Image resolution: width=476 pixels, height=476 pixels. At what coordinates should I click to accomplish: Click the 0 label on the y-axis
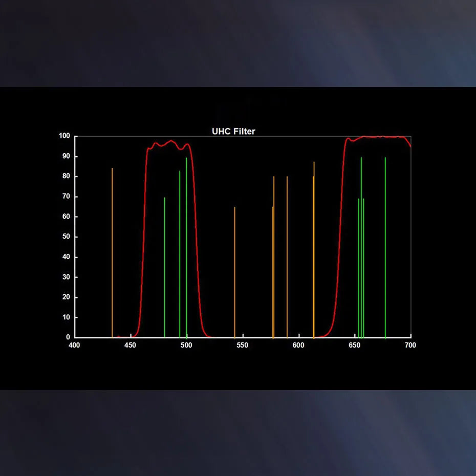[68, 337]
